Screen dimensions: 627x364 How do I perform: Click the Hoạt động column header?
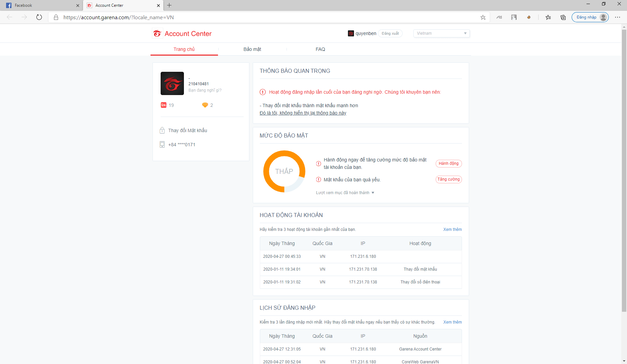click(x=420, y=243)
